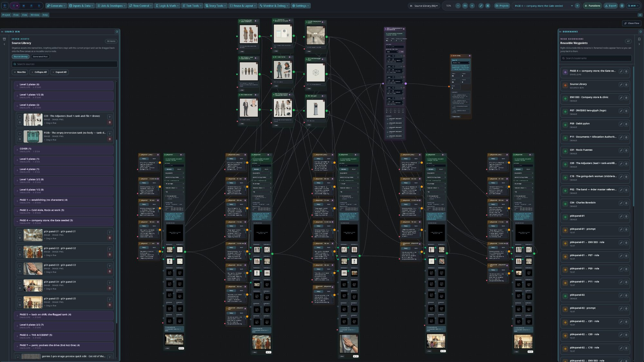Delete the Source Library bookmark

[626, 85]
